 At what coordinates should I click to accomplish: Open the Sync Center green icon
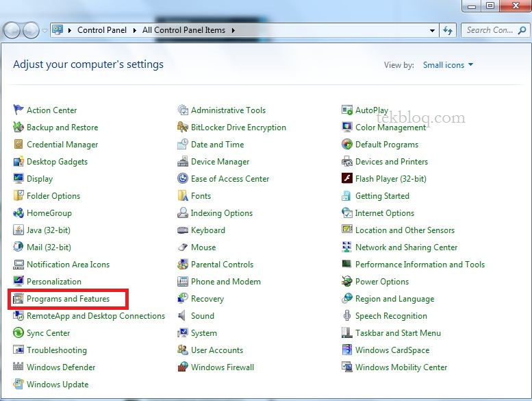pyautogui.click(x=18, y=332)
